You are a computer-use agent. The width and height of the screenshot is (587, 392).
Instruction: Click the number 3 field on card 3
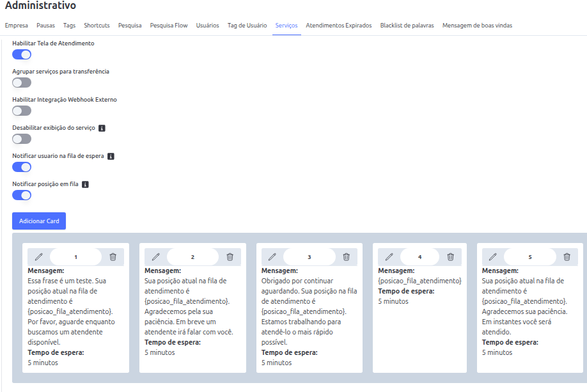tap(309, 257)
